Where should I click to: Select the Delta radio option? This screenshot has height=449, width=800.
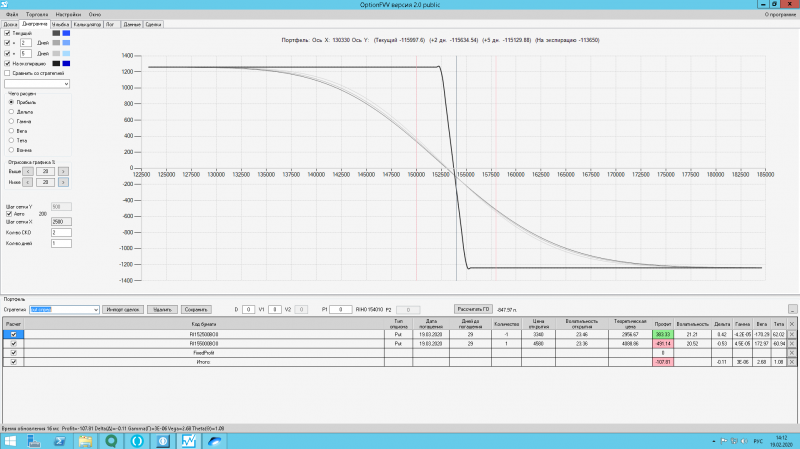point(11,112)
